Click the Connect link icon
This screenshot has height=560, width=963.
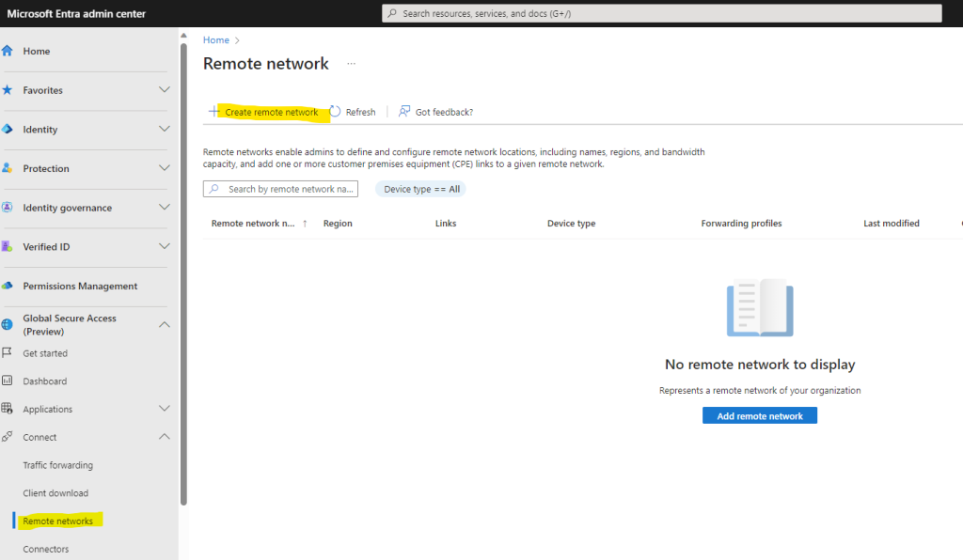click(x=8, y=437)
